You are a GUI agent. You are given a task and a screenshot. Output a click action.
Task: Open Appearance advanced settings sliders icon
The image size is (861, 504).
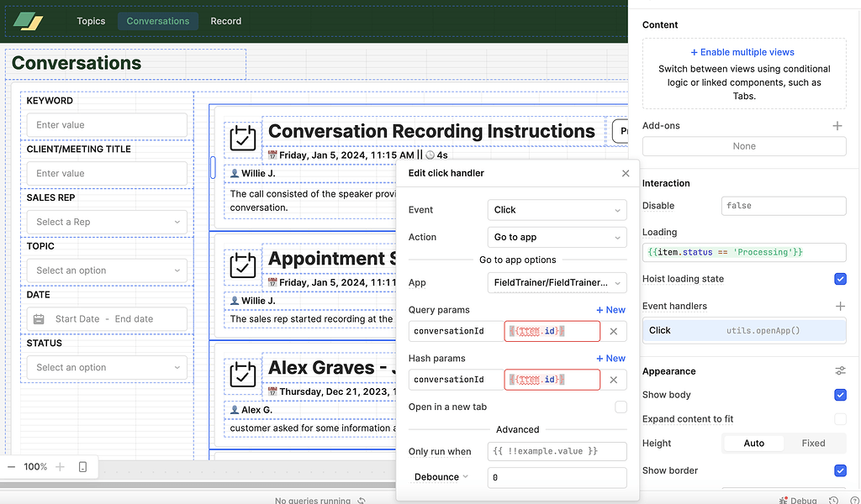click(x=839, y=371)
